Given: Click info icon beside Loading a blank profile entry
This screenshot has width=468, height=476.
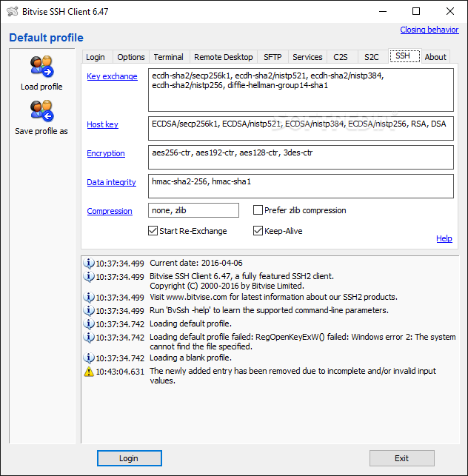Looking at the screenshot, I should pyautogui.click(x=89, y=358).
